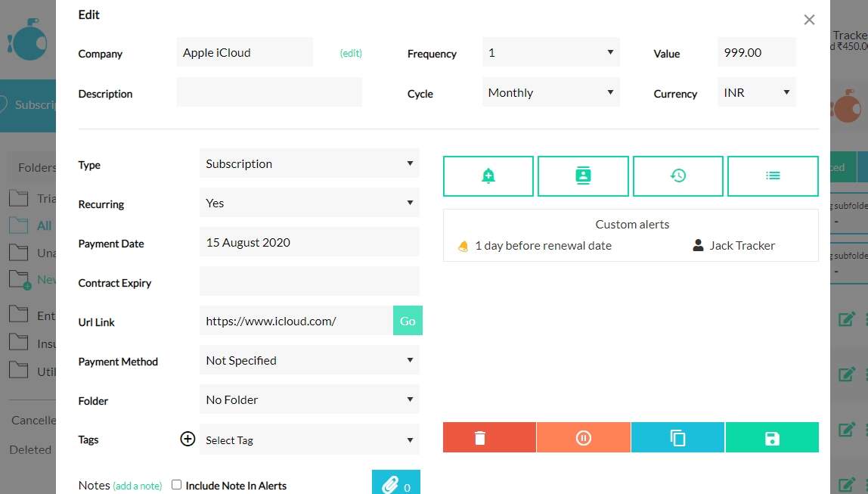Expand the Type dropdown showing Subscription
The height and width of the screenshot is (494, 868).
pyautogui.click(x=308, y=164)
